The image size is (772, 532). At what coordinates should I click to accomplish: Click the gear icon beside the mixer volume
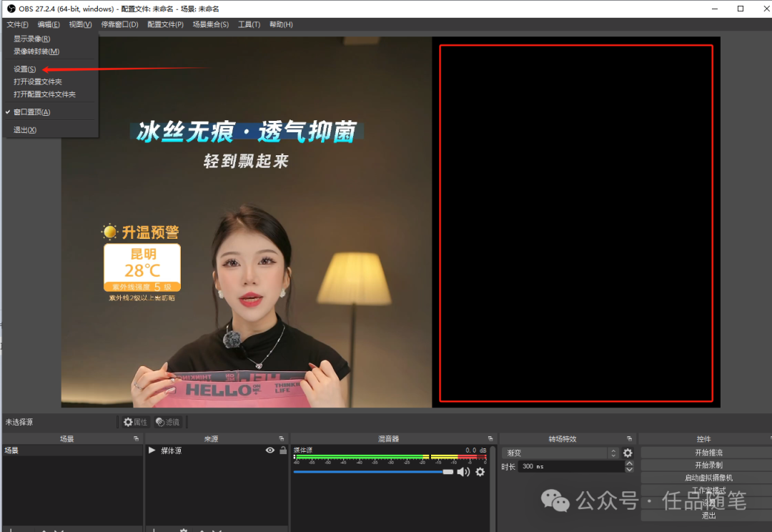pyautogui.click(x=480, y=472)
